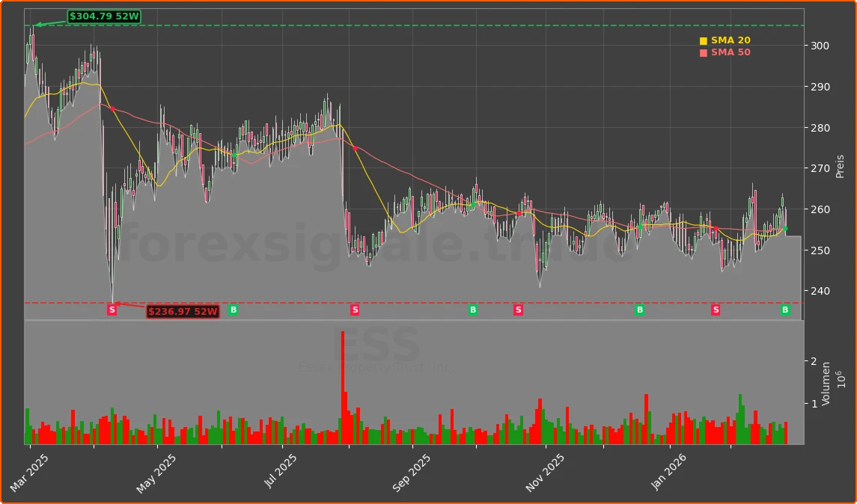Click the tallest red volume spike bar
857x504 pixels.
344,389
